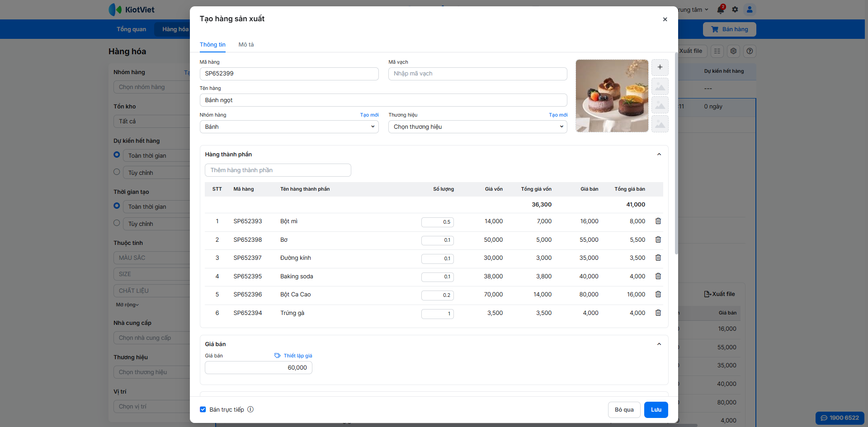The image size is (868, 427).
Task: Click the MÀU SẮC attribute filter
Action: tap(152, 258)
